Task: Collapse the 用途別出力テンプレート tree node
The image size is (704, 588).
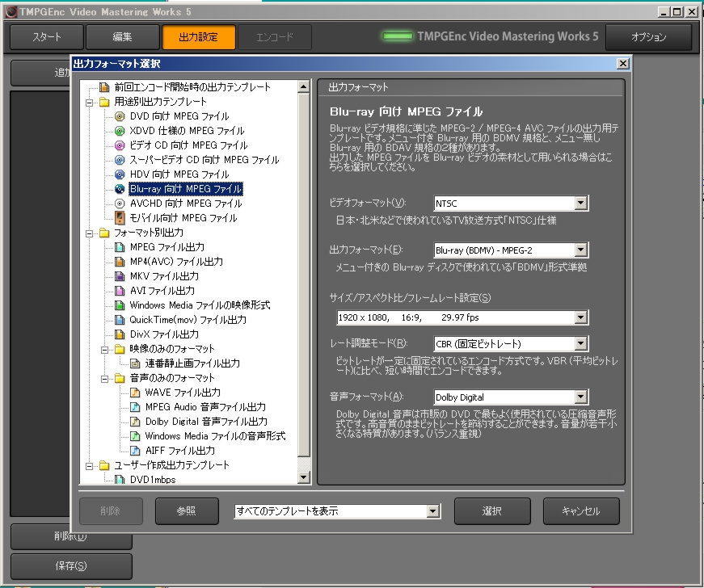Action: pyautogui.click(x=90, y=103)
